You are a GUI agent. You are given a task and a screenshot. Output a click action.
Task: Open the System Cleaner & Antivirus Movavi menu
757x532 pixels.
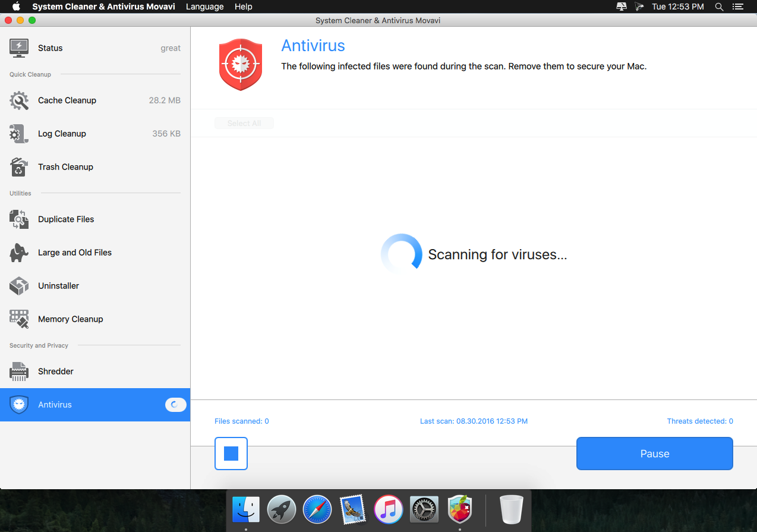(x=103, y=7)
